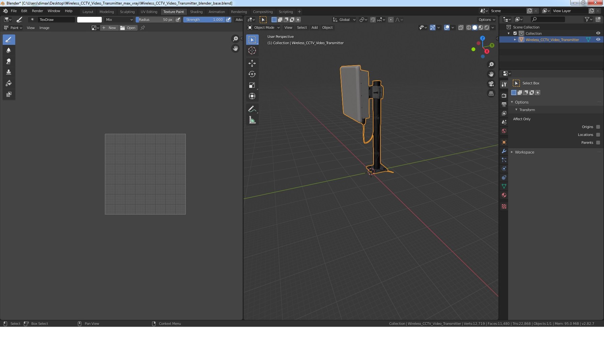Viewport: 604px width, 364px height.
Task: Click the brush color swatch
Action: pyautogui.click(x=89, y=20)
